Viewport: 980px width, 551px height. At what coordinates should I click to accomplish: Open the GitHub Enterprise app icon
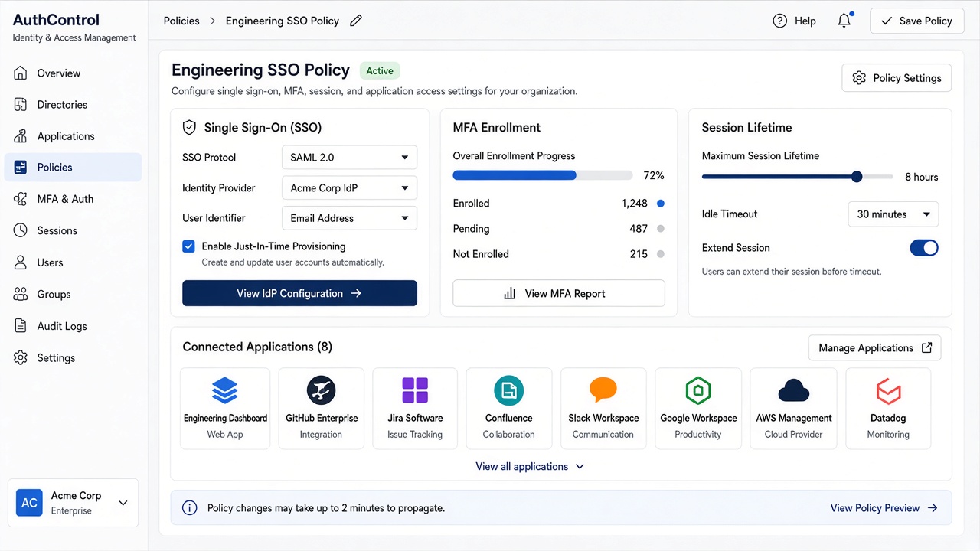point(322,390)
